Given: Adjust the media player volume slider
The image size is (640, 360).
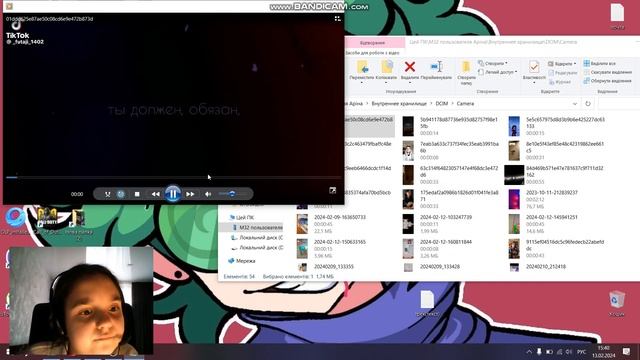Looking at the screenshot, I should pos(231,194).
